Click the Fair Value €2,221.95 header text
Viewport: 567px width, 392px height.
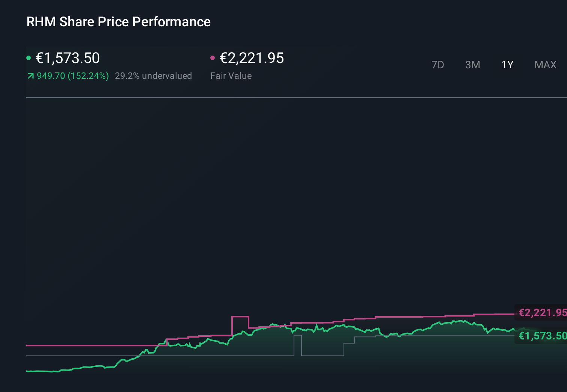click(x=252, y=58)
